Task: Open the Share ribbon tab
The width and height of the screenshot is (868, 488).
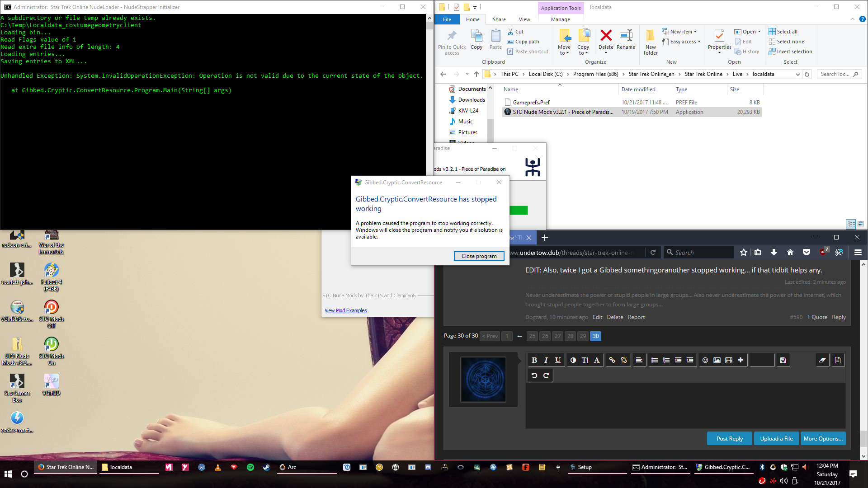Action: [499, 19]
